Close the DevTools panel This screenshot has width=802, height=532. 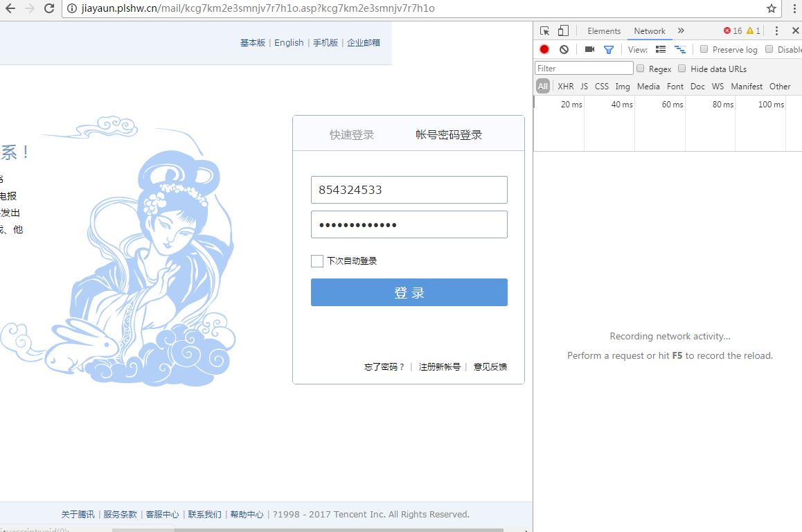(x=795, y=30)
